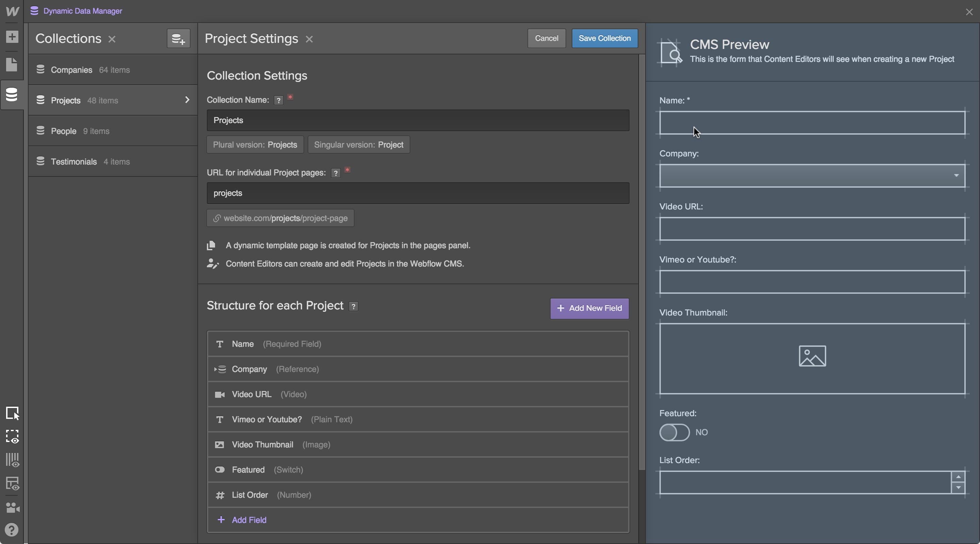Screen dimensions: 980x544
Task: Click the CMS Collections database icon
Action: click(x=12, y=95)
